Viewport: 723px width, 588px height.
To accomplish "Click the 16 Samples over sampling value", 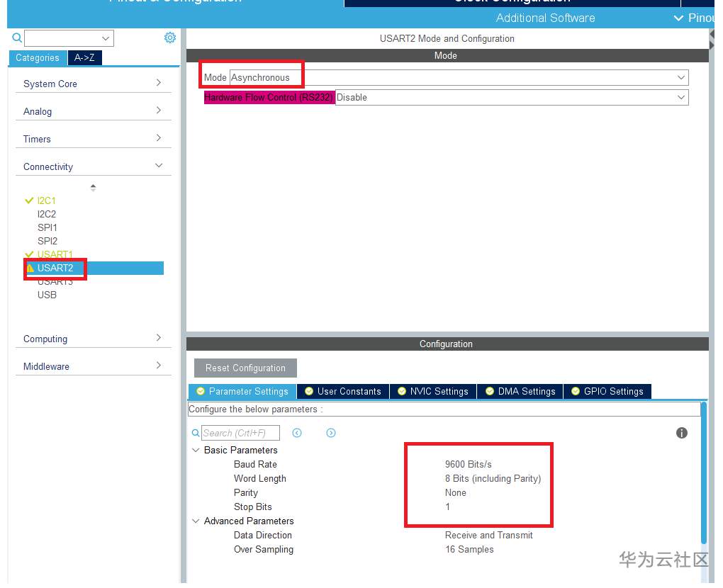I will 469,549.
